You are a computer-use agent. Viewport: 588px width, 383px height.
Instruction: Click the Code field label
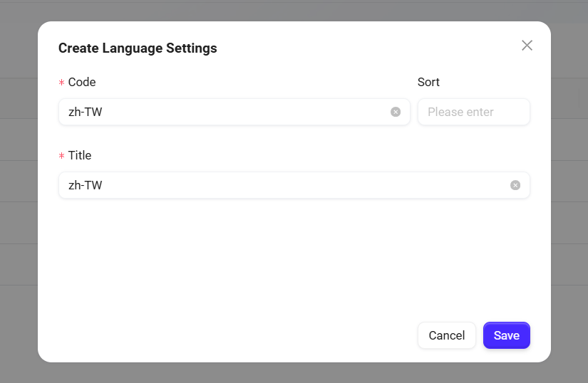point(82,82)
